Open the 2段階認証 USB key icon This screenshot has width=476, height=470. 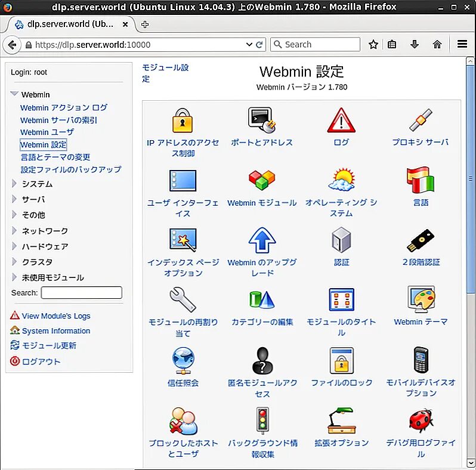[x=421, y=240]
